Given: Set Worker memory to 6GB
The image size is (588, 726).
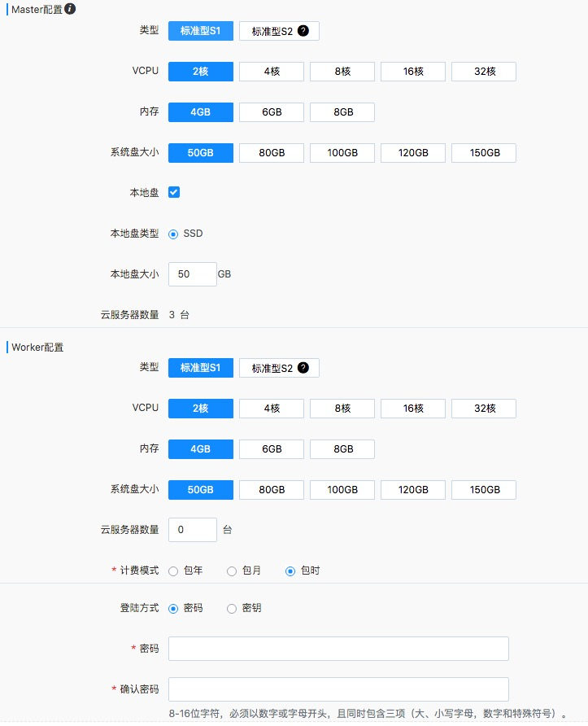Looking at the screenshot, I should tap(272, 449).
